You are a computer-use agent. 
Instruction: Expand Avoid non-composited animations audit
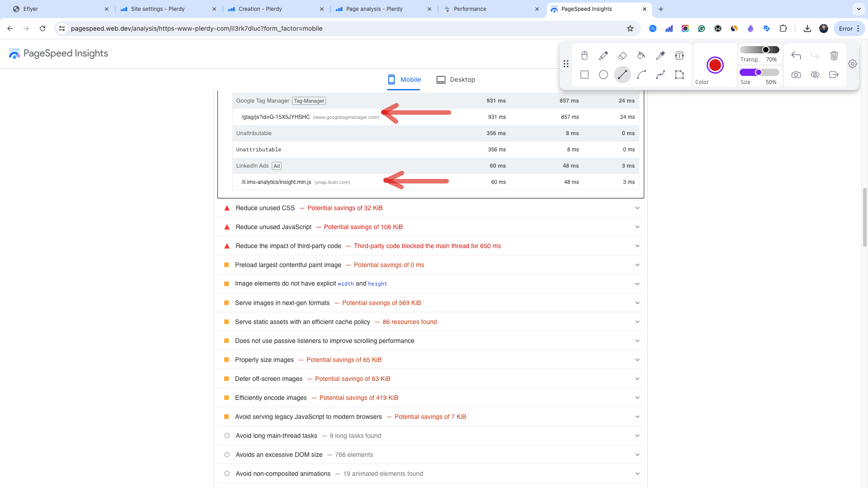[431, 474]
